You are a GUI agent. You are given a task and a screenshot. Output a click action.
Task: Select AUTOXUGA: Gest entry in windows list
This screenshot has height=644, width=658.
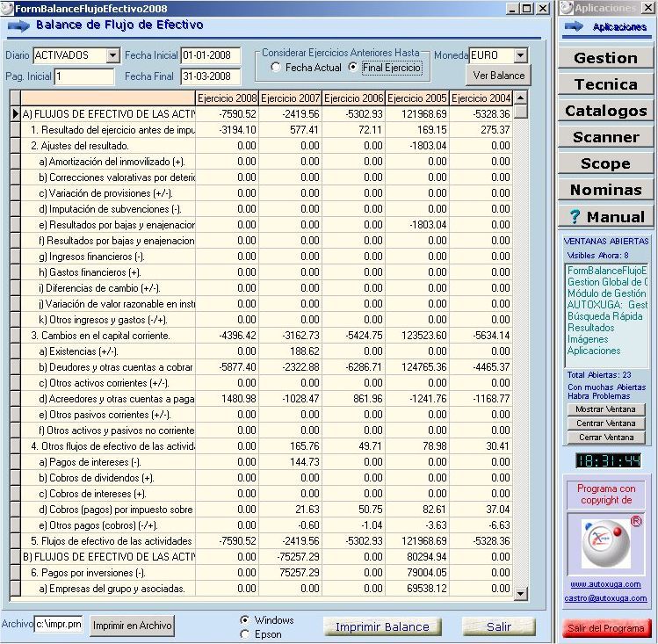tap(607, 305)
